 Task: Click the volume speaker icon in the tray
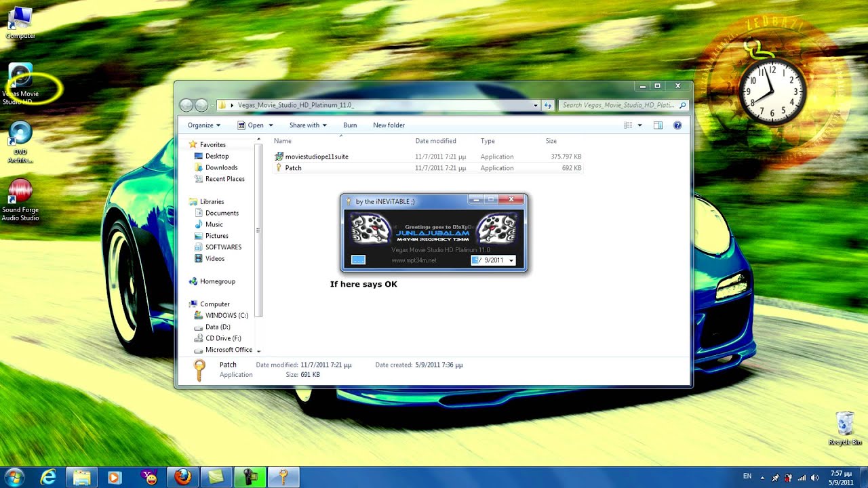click(x=814, y=477)
